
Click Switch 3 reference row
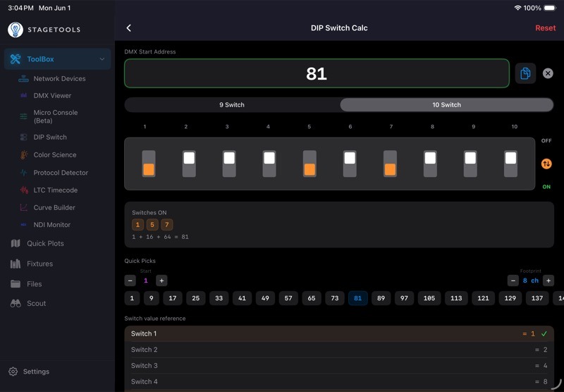click(x=339, y=366)
